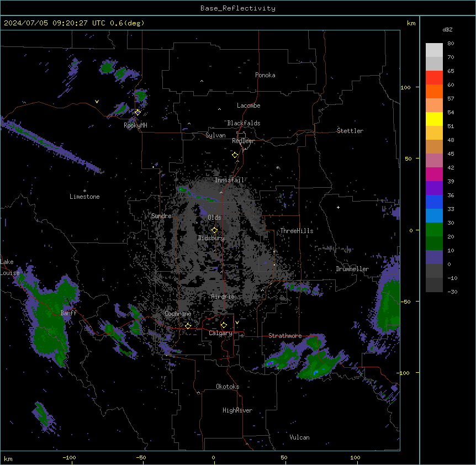Click the legend value -30 label
476x465 pixels.
tap(452, 292)
